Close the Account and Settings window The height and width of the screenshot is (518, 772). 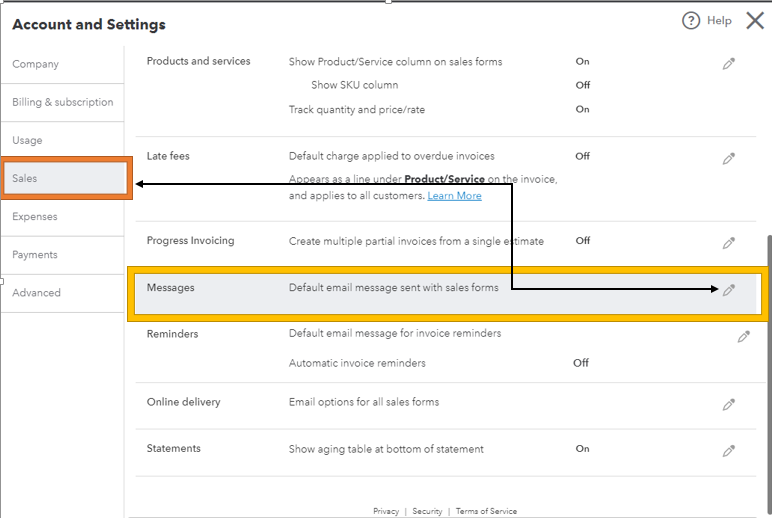click(x=753, y=20)
